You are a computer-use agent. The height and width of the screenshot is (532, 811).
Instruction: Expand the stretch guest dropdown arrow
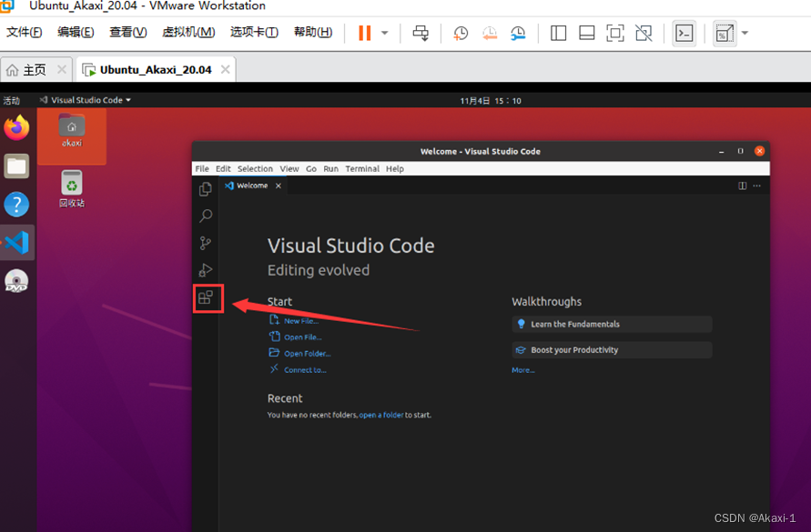(745, 33)
